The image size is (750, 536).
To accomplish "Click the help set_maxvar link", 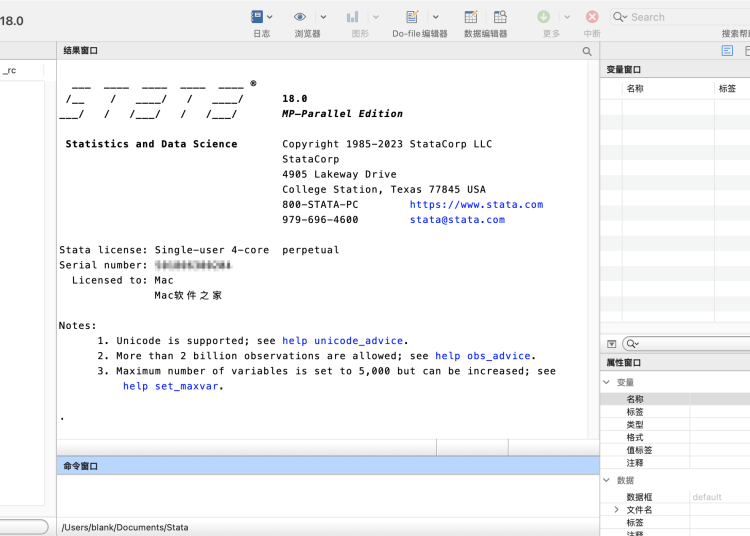I will click(x=170, y=386).
